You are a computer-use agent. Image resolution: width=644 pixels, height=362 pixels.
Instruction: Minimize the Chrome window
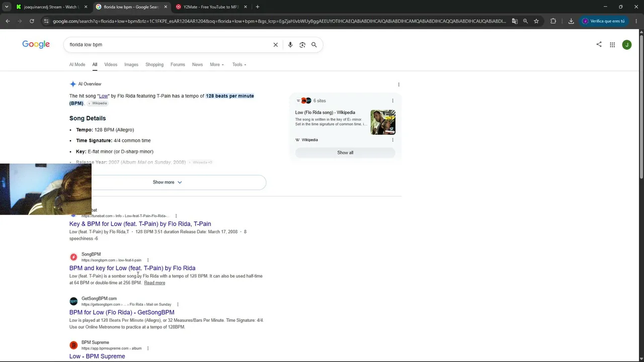(605, 7)
